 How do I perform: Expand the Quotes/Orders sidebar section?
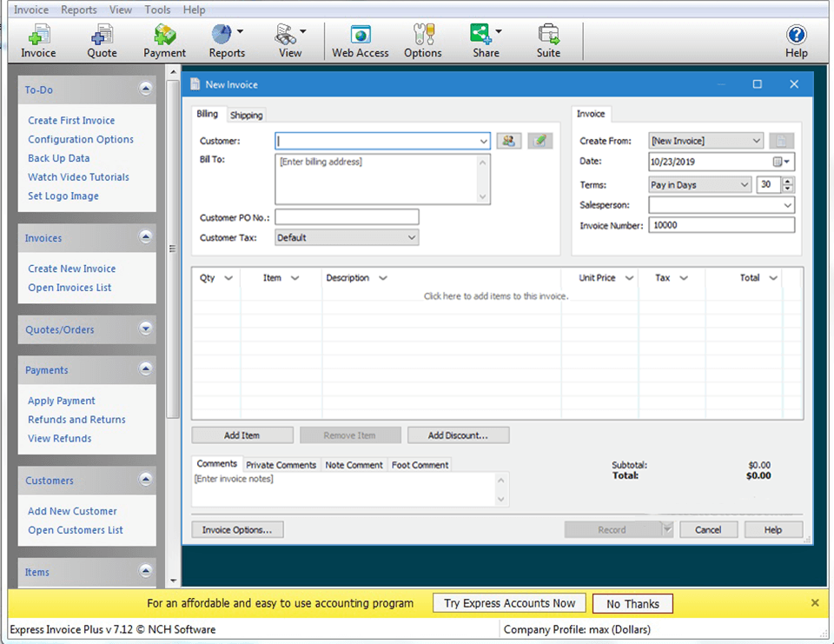point(146,329)
